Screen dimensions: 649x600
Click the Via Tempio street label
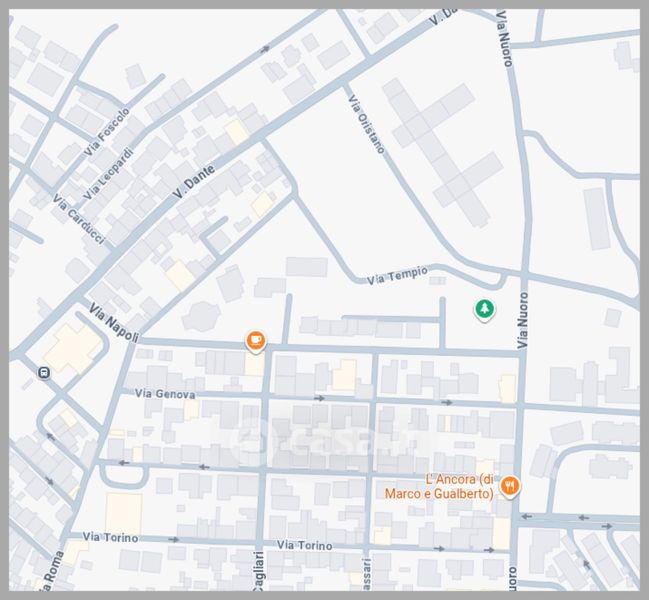coord(397,274)
